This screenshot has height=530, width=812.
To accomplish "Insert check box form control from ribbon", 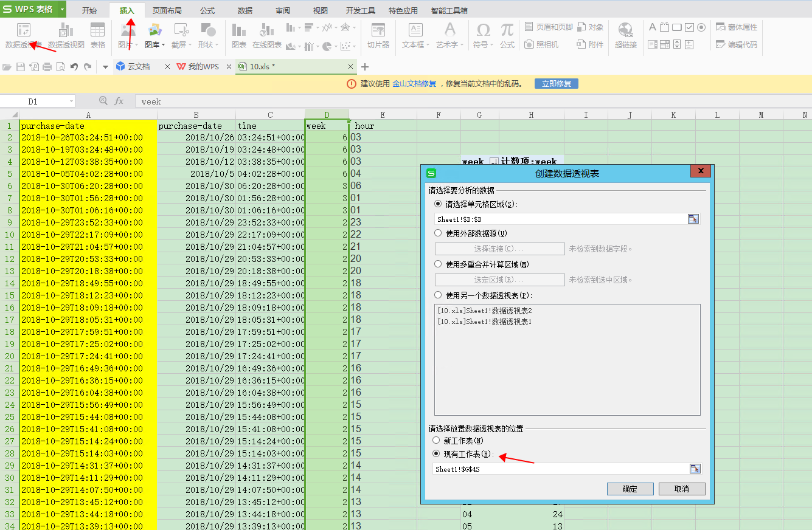I will coord(689,27).
